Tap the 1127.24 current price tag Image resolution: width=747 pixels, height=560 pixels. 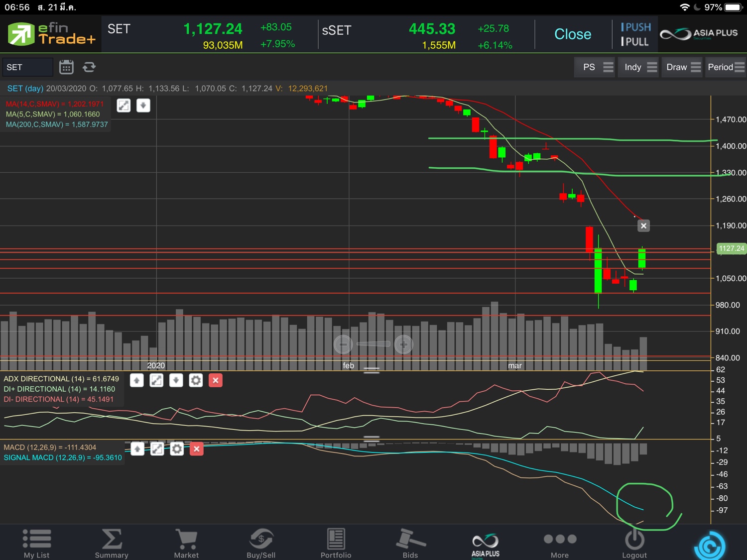point(731,248)
